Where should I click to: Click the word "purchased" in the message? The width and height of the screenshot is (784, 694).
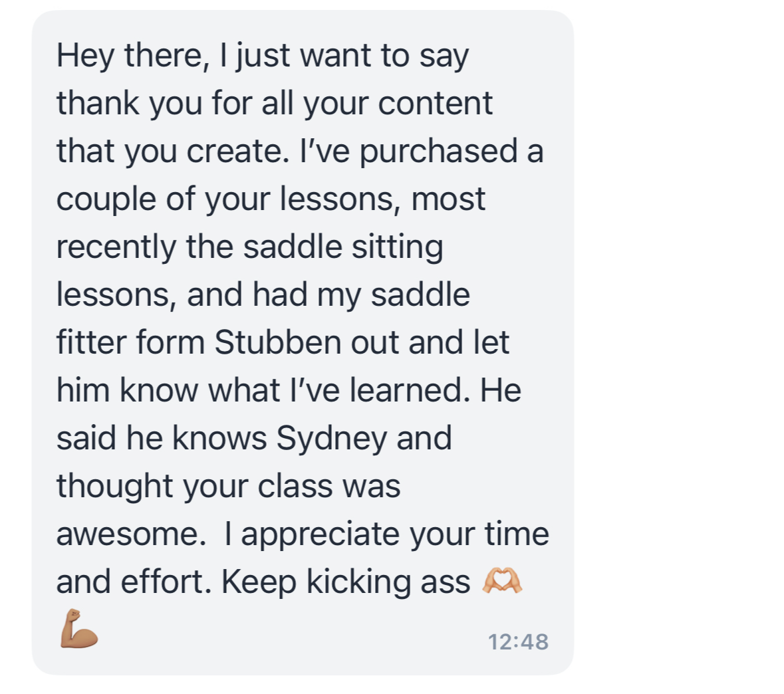(440, 151)
